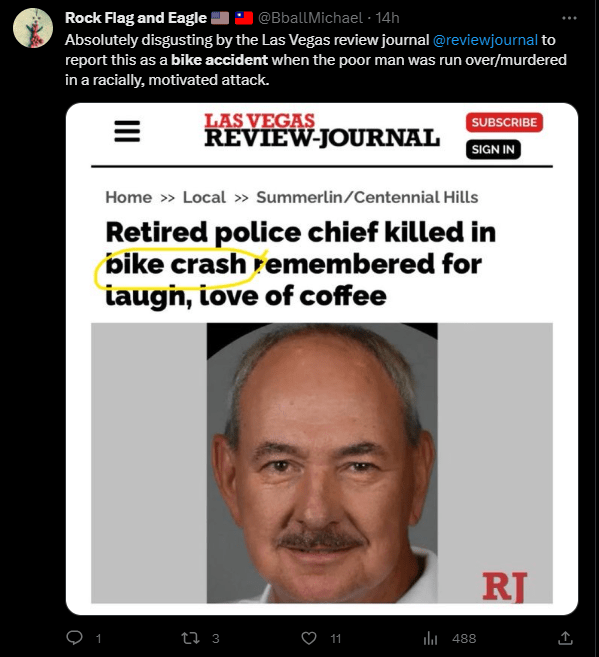Click the Retired police chief headline
This screenshot has height=657, width=599.
click(300, 264)
